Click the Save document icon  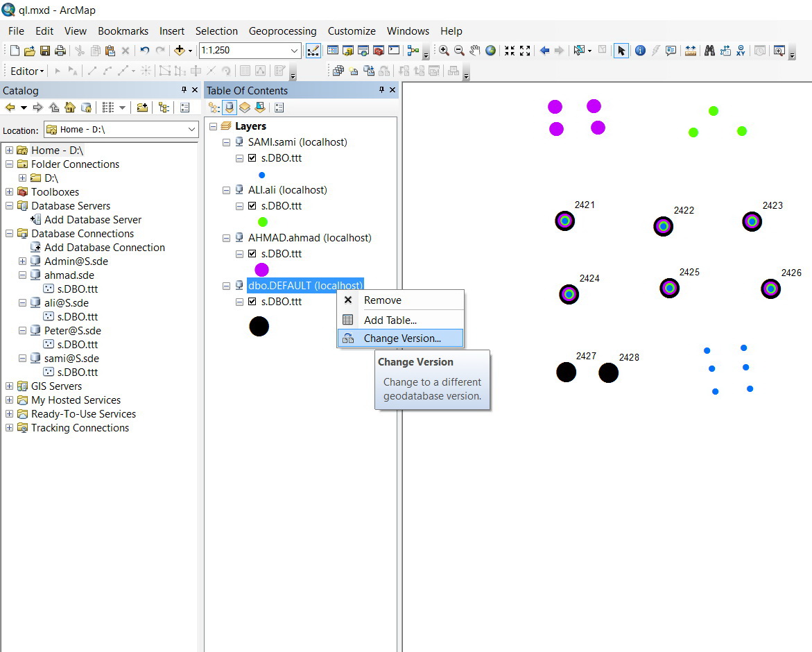click(44, 51)
